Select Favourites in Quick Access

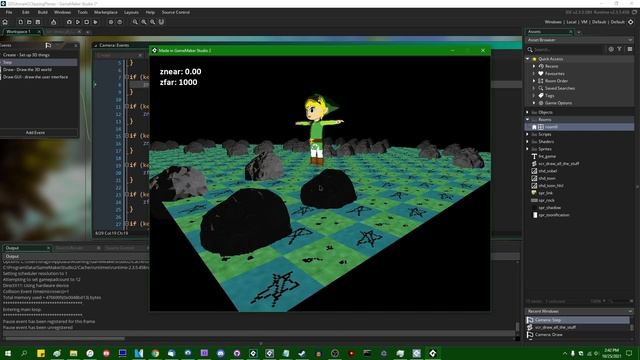point(554,73)
